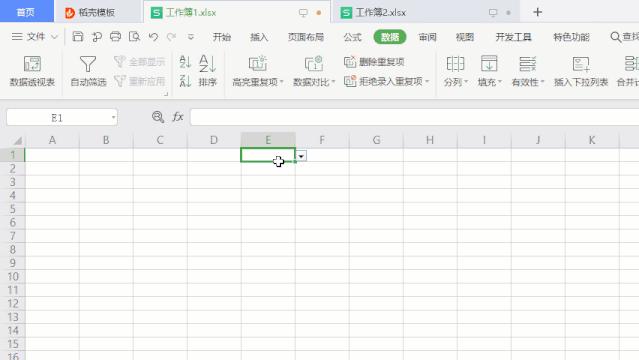639x360 pixels.
Task: Add a new document tab with plus
Action: (x=538, y=12)
